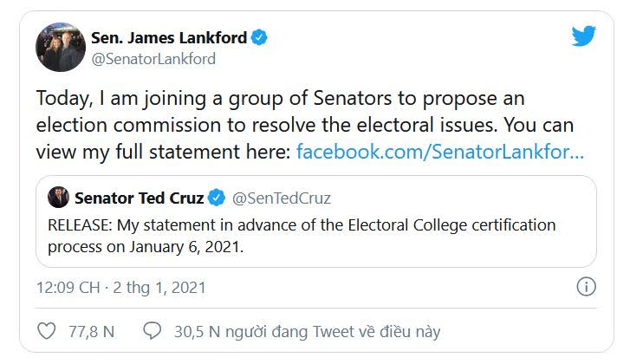The image size is (630, 364).
Task: Click the heart like icon
Action: click(47, 331)
